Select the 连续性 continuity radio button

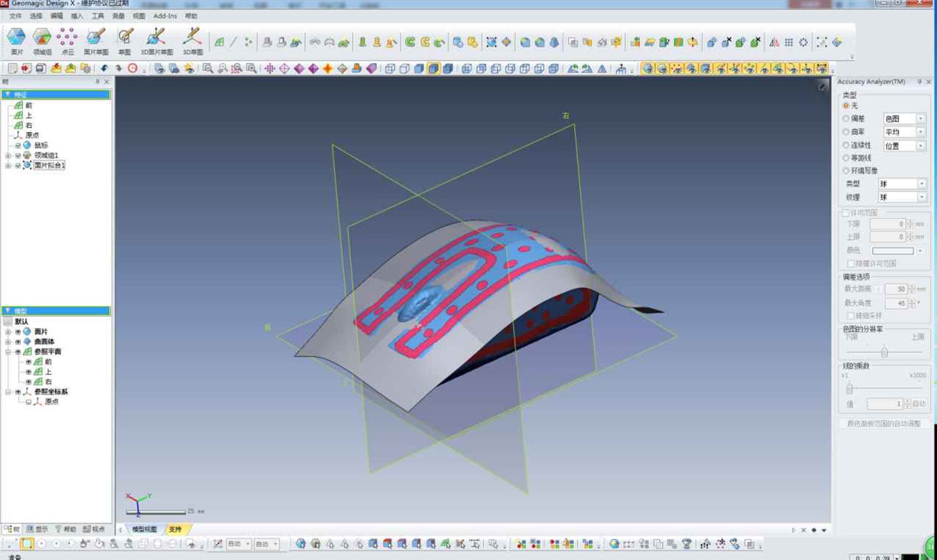pyautogui.click(x=846, y=145)
